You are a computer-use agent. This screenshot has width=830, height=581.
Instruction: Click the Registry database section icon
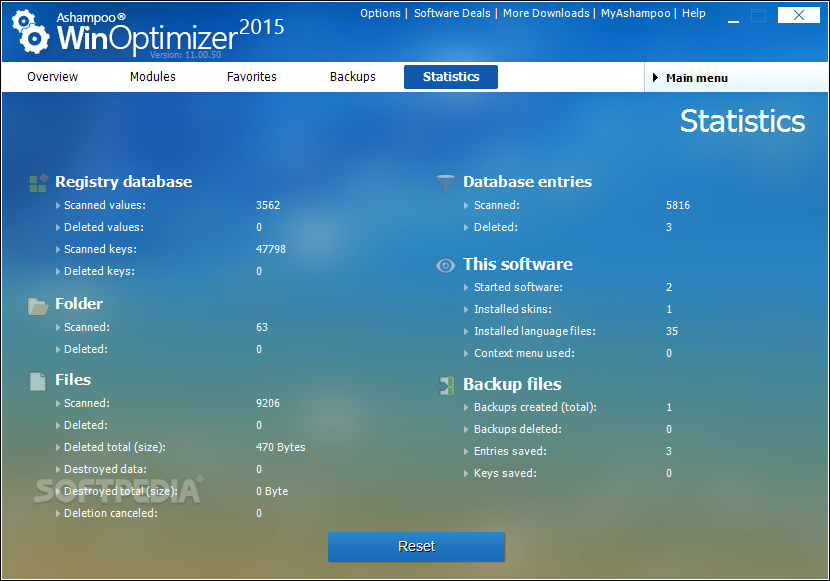coord(39,183)
